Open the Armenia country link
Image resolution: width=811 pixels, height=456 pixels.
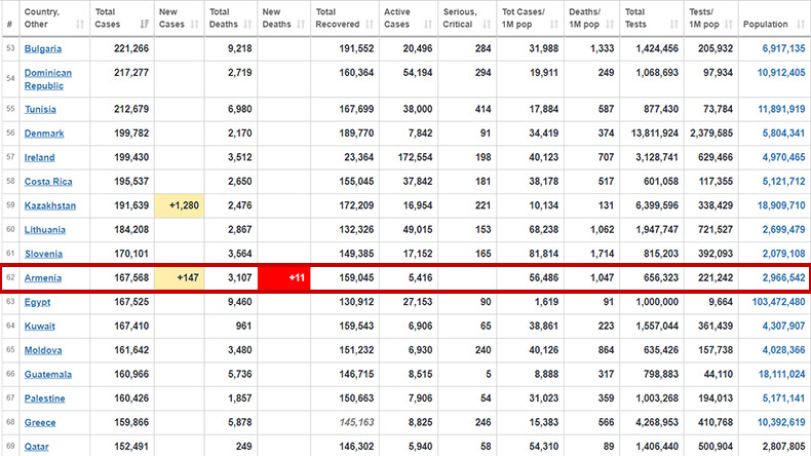(43, 278)
